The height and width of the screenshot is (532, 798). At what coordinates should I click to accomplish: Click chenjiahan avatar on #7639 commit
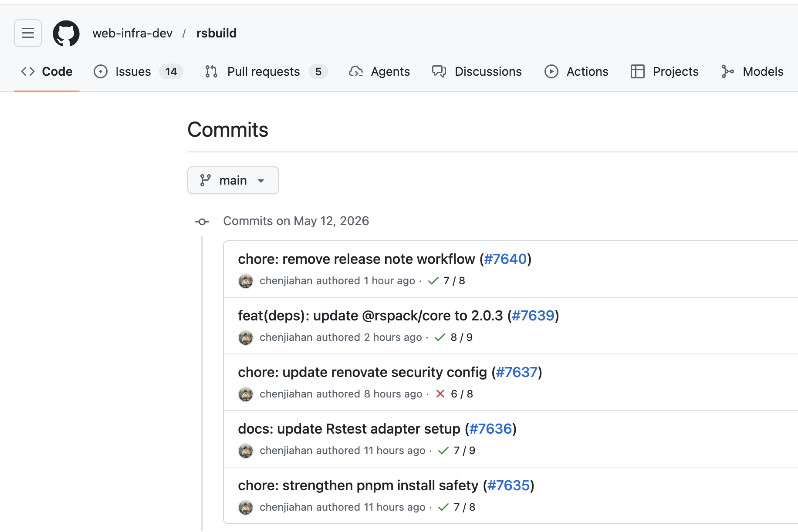(246, 337)
